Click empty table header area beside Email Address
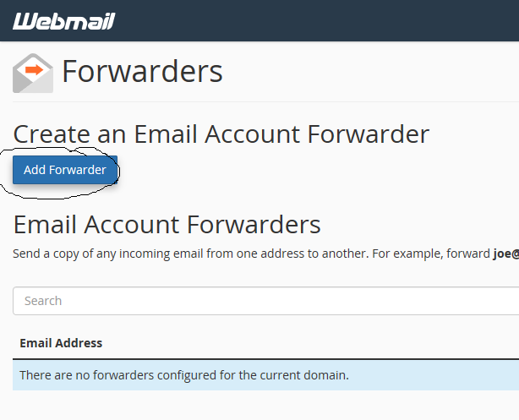Screen dimensions: 519x420 321,343
